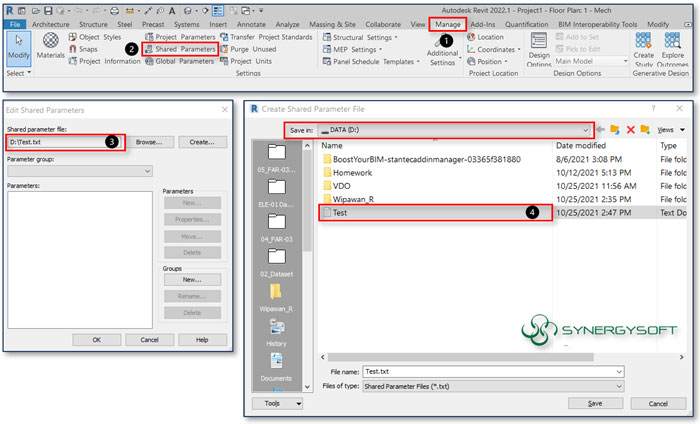Switch to the Systems ribbon tab
The image size is (700, 424).
click(187, 25)
